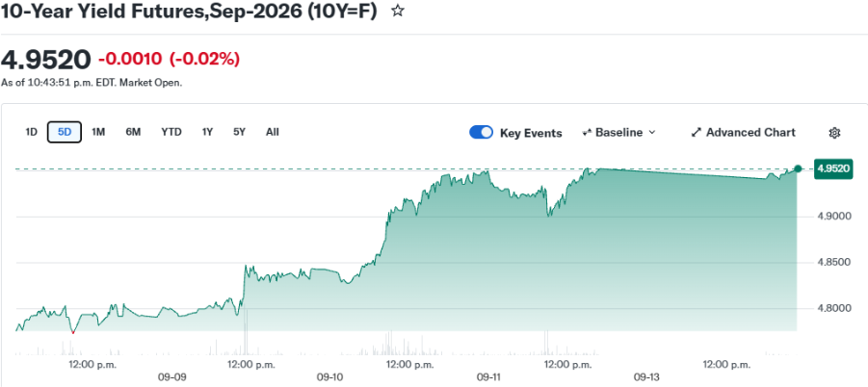Viewport: 868px width, 387px height.
Task: Show 5Y chart range
Action: 239,132
